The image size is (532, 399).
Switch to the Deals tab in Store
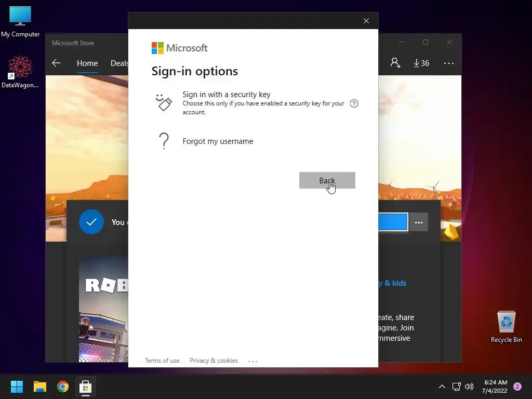[x=119, y=63]
